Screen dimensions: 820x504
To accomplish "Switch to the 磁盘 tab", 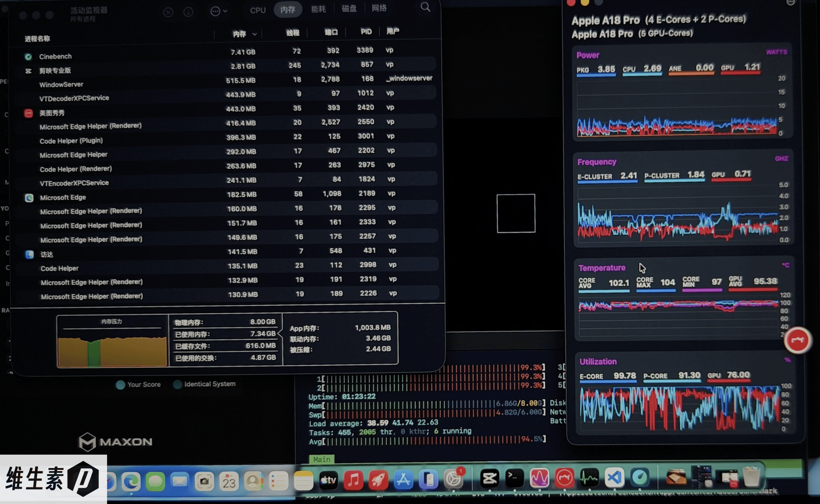I will click(349, 9).
